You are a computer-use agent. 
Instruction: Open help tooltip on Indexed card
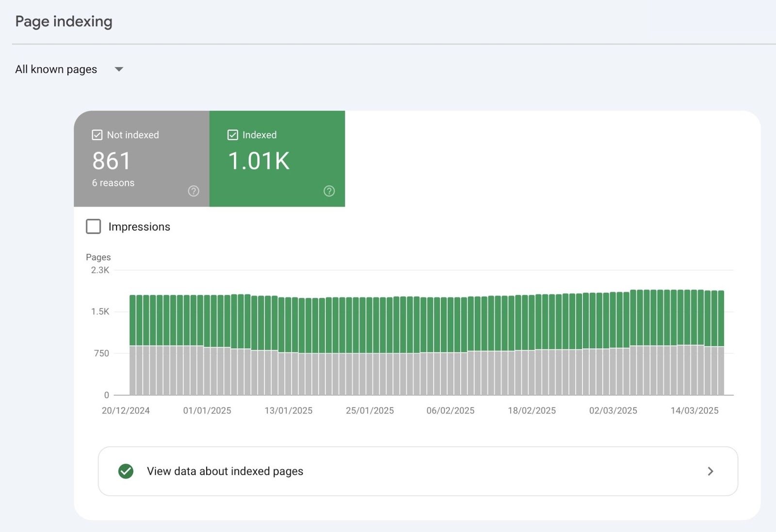(x=329, y=191)
